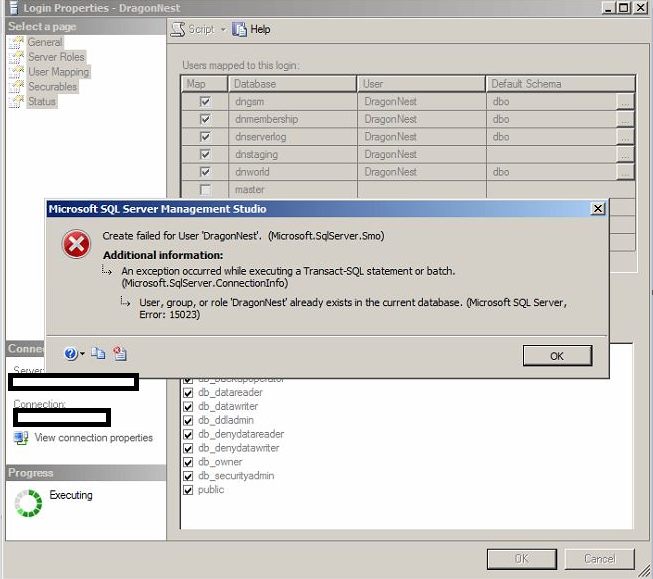Toggle the dnmembership database map checkbox
The image size is (653, 579).
point(205,119)
